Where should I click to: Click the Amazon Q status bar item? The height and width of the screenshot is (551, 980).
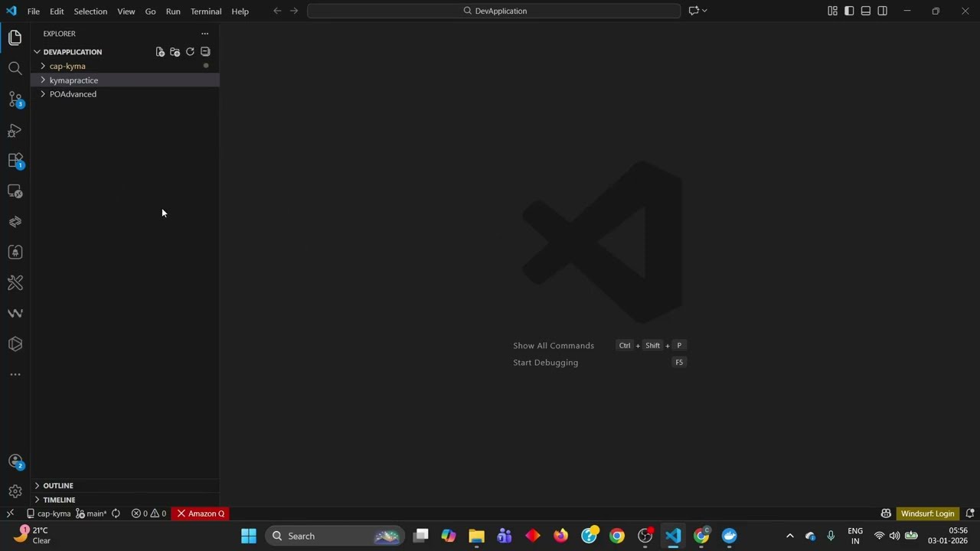pos(201,514)
